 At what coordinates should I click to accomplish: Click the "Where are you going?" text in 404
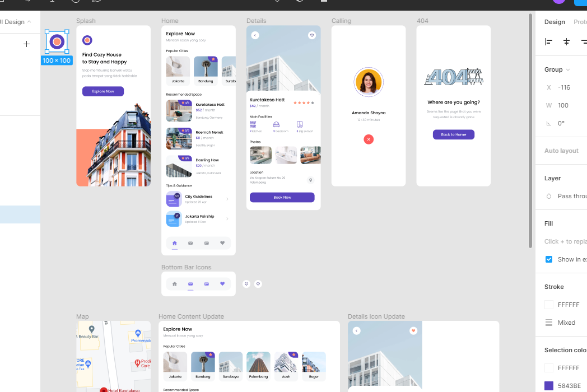click(454, 102)
